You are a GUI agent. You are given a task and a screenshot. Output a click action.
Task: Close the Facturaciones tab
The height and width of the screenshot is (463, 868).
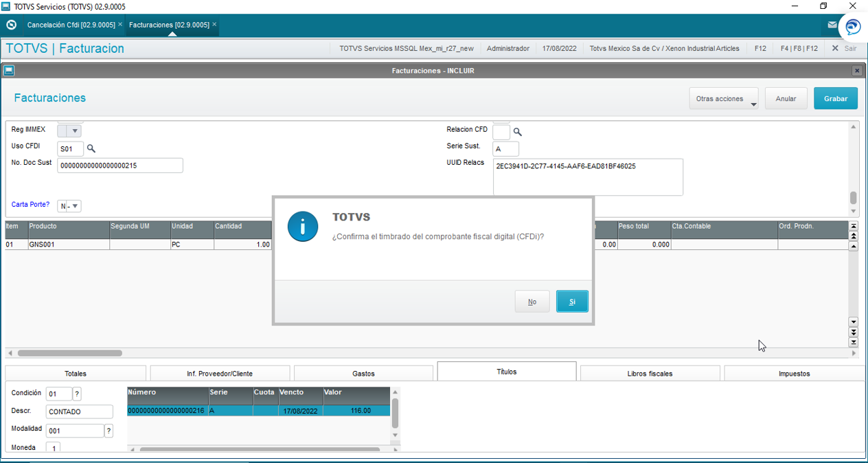coord(214,24)
